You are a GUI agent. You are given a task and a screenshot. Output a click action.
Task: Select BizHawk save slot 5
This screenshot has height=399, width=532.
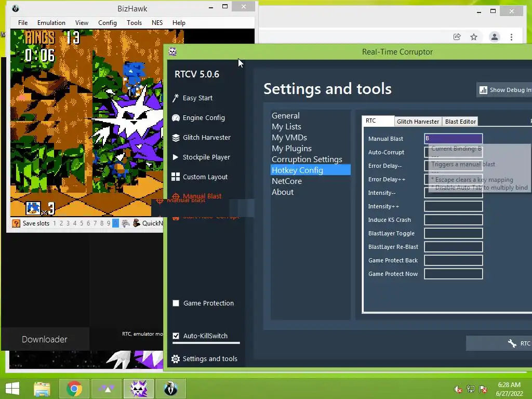82,223
